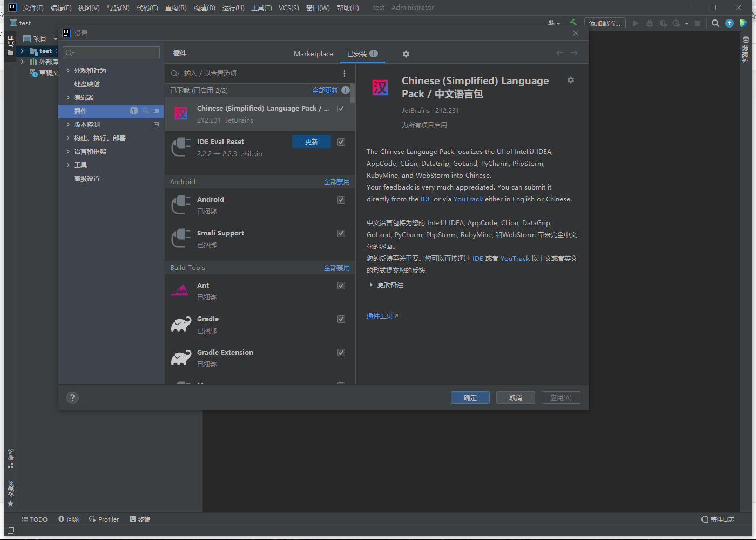Click the build hammer icon in toolbar

573,23
